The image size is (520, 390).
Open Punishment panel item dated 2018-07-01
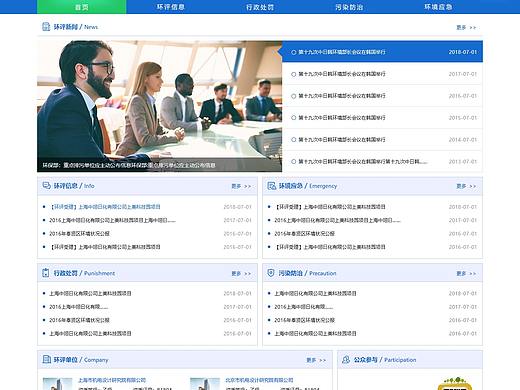[x=90, y=293]
